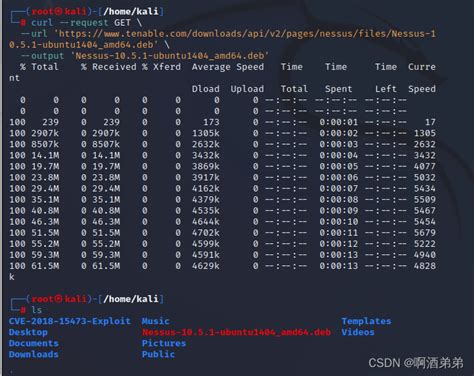
Task: Click the CVE-2018-15473-Exploit directory name
Action: [70, 321]
